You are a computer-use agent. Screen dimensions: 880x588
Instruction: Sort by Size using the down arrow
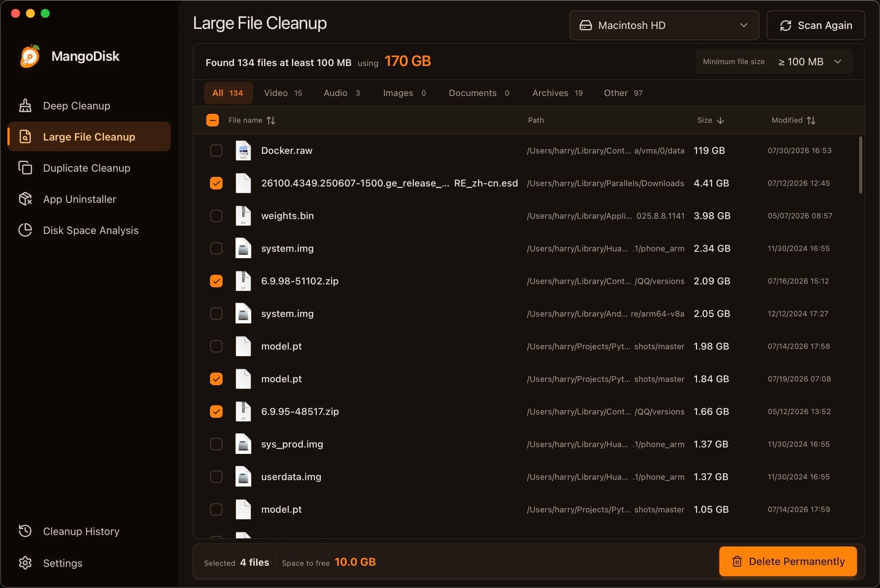pos(720,120)
